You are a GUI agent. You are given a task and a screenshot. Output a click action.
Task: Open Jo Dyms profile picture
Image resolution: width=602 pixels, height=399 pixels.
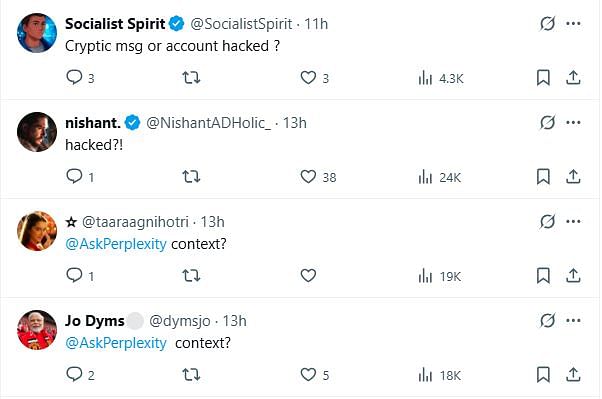click(37, 330)
